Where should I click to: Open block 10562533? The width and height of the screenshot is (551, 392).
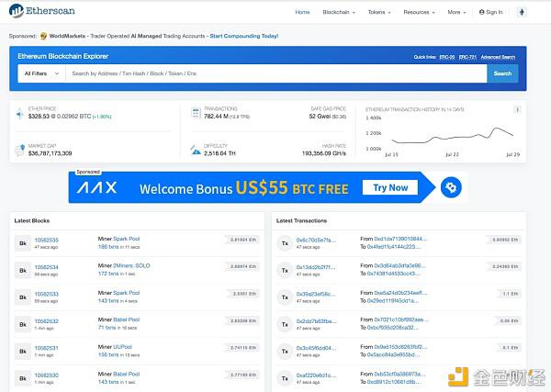[47, 294]
